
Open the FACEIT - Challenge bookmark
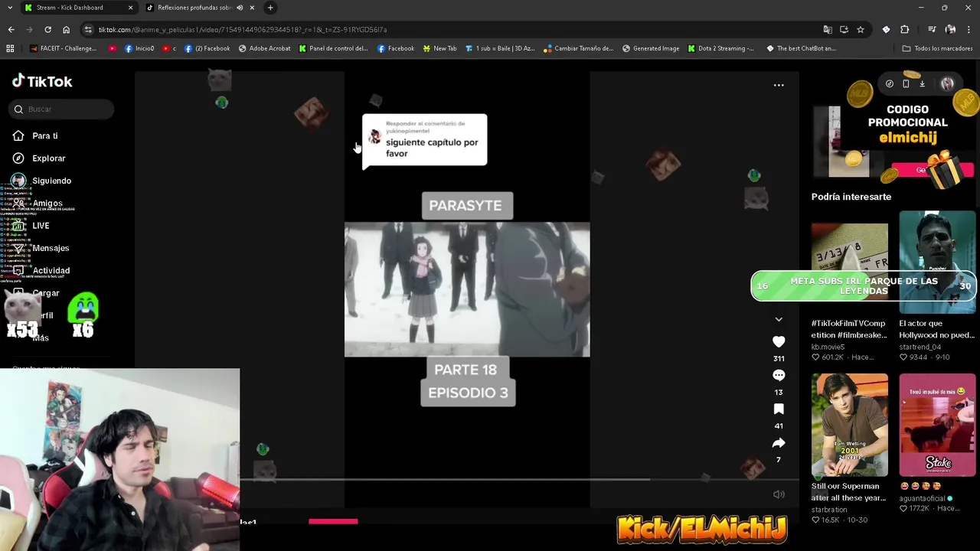pos(64,48)
